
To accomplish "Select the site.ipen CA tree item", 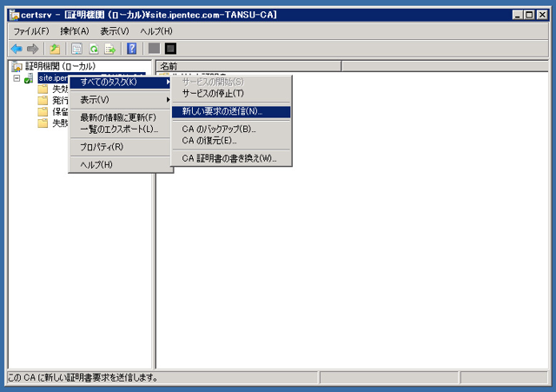I will [x=53, y=78].
